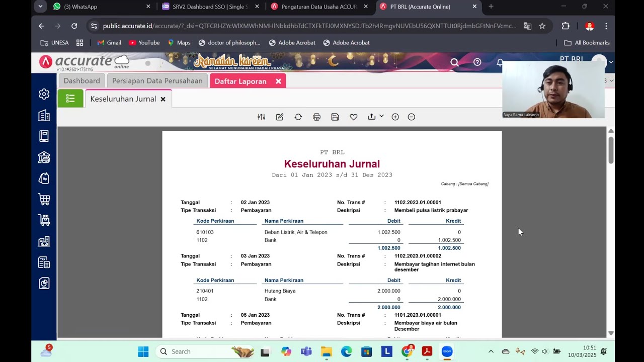Image resolution: width=644 pixels, height=362 pixels.
Task: Open Zoom app from taskbar
Action: click(x=447, y=351)
